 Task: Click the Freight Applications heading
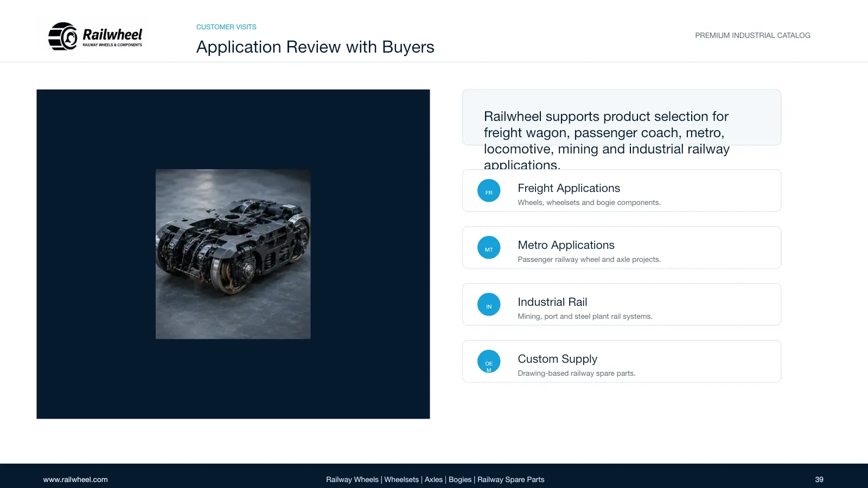(x=569, y=188)
